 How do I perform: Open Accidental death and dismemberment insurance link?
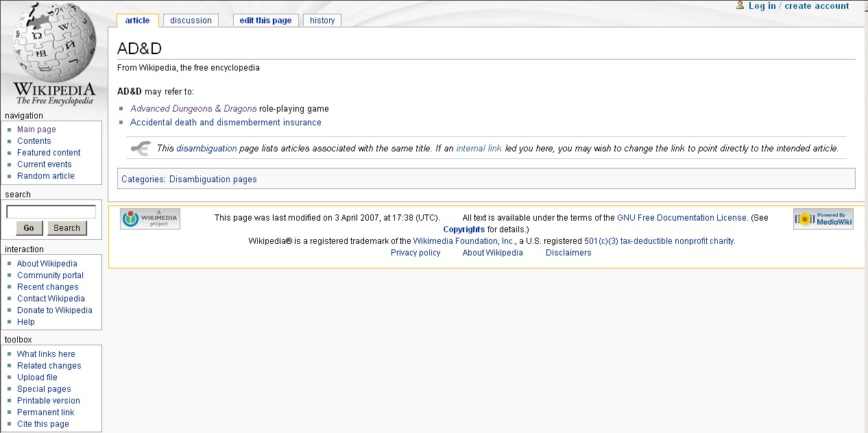[226, 123]
